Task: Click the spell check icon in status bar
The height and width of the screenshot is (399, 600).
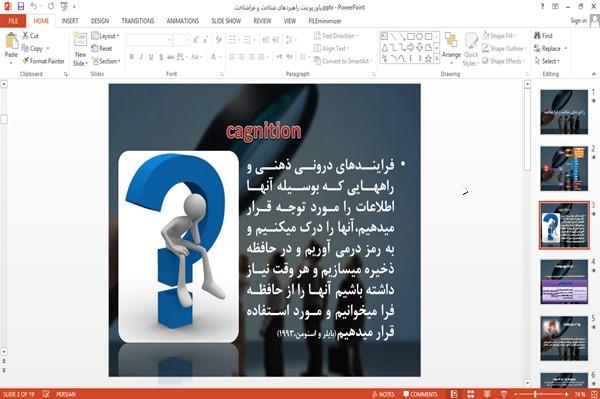Action: pos(46,394)
